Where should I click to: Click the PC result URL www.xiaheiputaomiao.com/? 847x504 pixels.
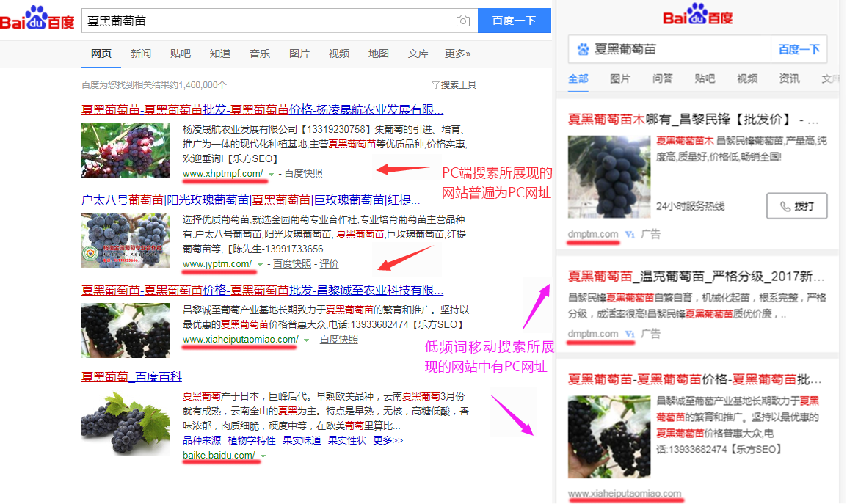point(241,339)
